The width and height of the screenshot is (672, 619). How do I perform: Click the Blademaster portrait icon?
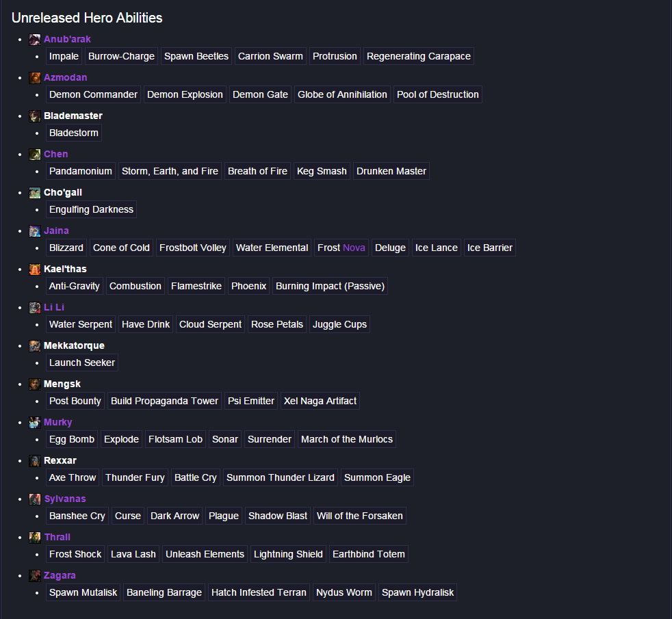pos(35,116)
